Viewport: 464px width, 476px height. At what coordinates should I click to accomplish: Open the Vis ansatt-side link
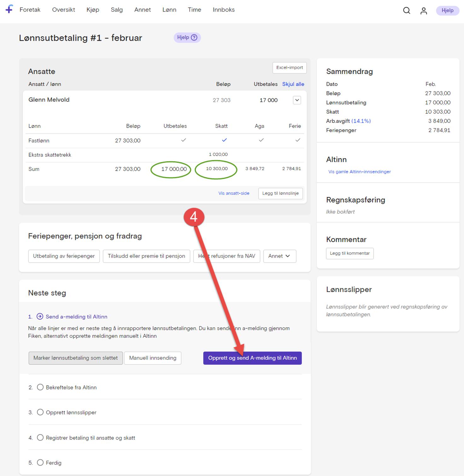click(234, 193)
